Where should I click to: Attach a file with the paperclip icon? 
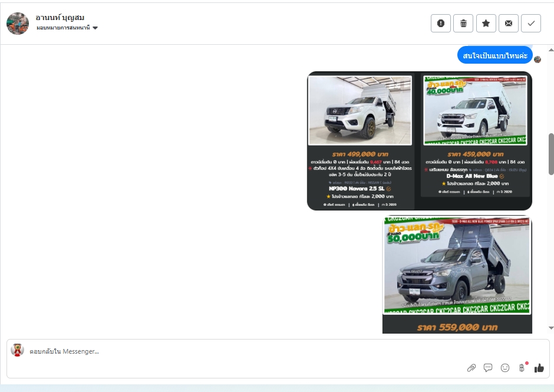(x=471, y=368)
